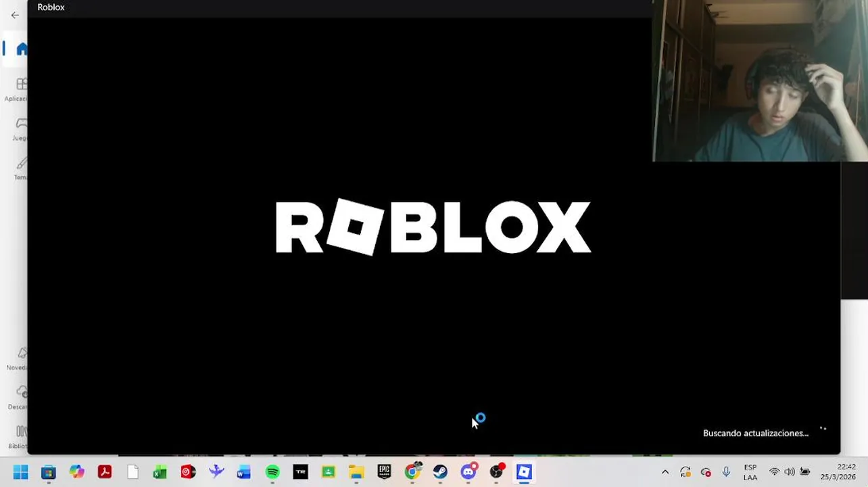
Task: Open the blank document icon on taskbar
Action: (x=132, y=472)
